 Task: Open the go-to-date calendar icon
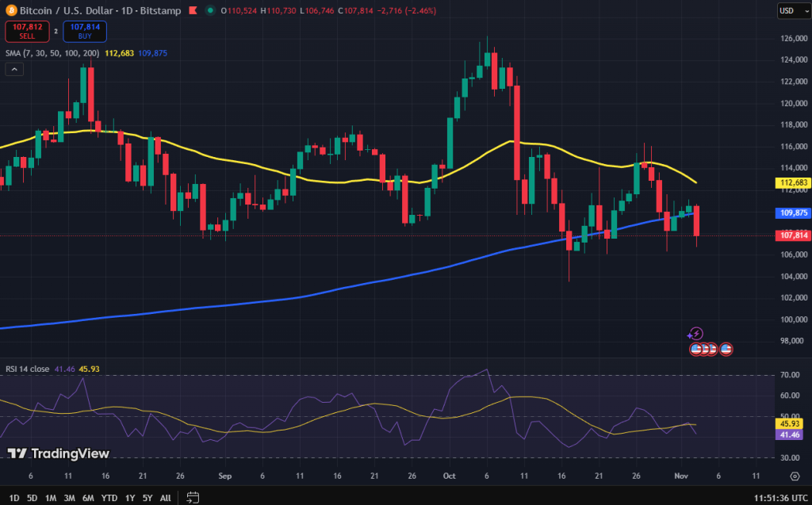pyautogui.click(x=193, y=498)
